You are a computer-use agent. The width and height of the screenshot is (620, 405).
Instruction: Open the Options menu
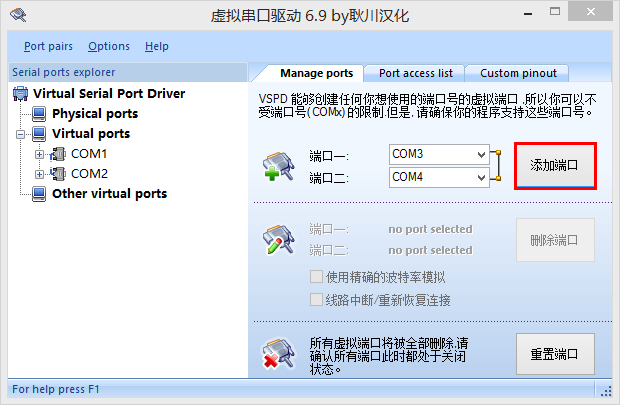109,47
